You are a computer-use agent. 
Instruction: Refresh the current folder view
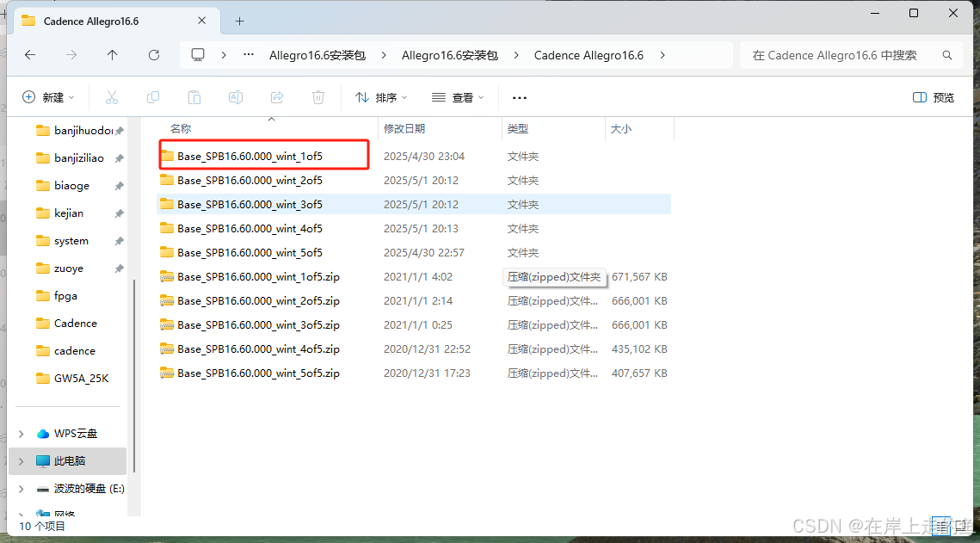(x=154, y=55)
